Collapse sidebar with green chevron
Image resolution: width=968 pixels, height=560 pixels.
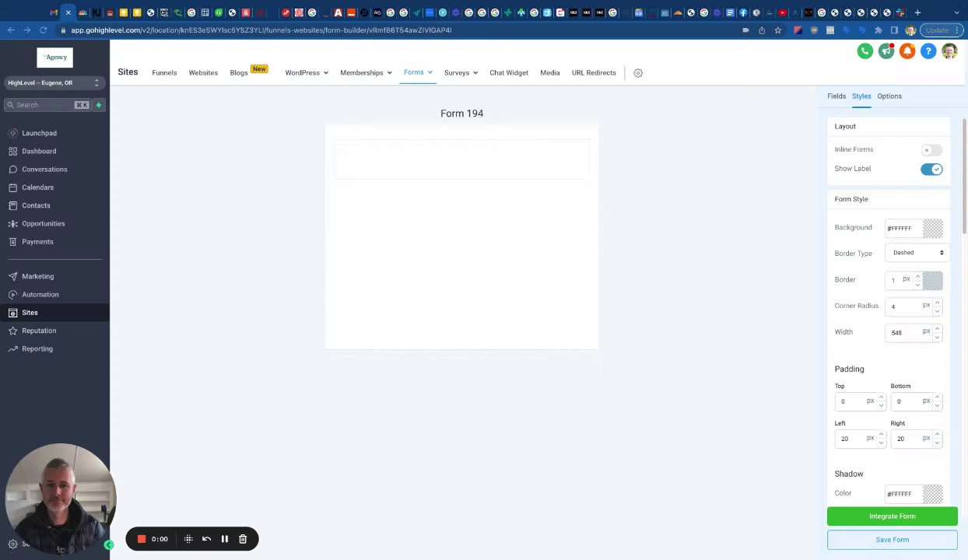(109, 545)
